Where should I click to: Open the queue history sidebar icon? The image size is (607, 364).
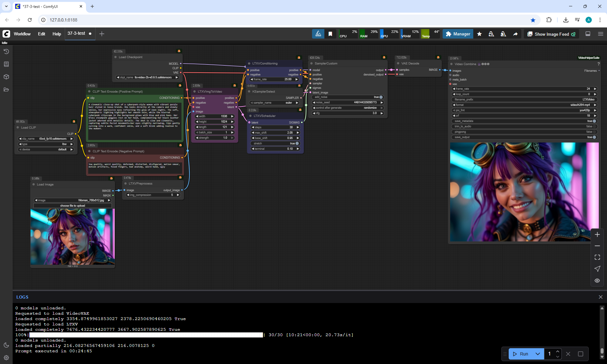click(6, 52)
